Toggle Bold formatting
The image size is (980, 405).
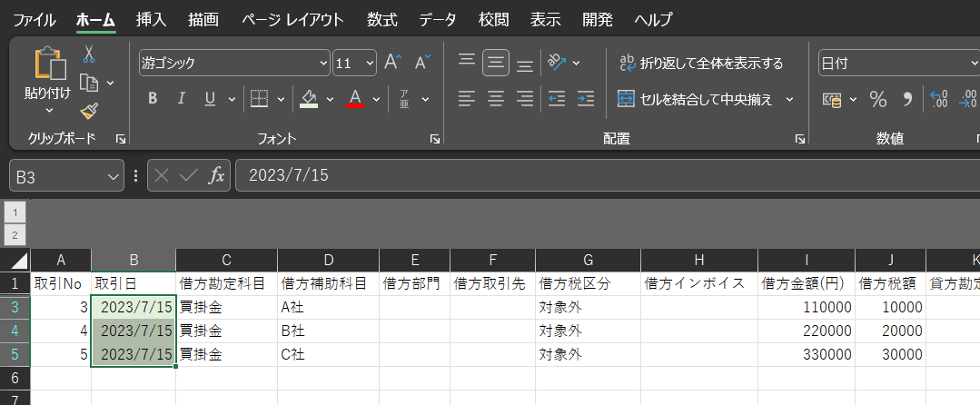[x=153, y=99]
